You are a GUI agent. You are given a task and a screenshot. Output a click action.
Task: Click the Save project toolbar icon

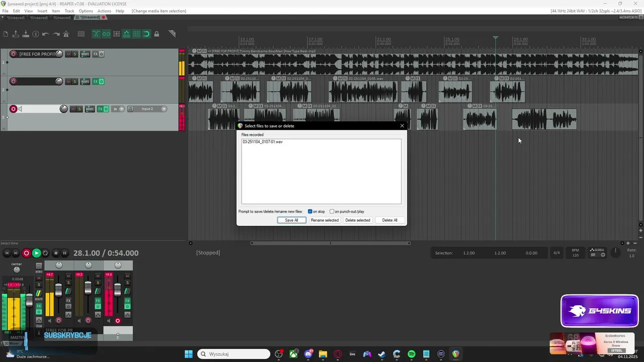26,34
